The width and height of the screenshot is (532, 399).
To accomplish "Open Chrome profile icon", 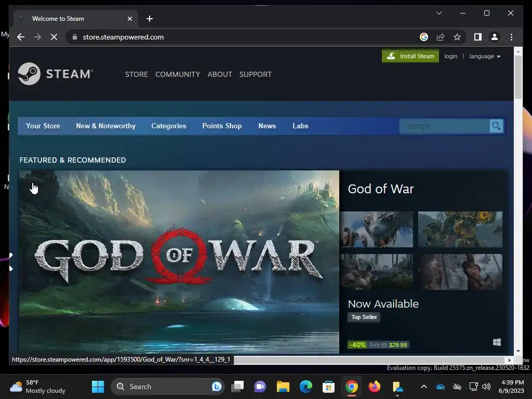I will click(x=495, y=37).
